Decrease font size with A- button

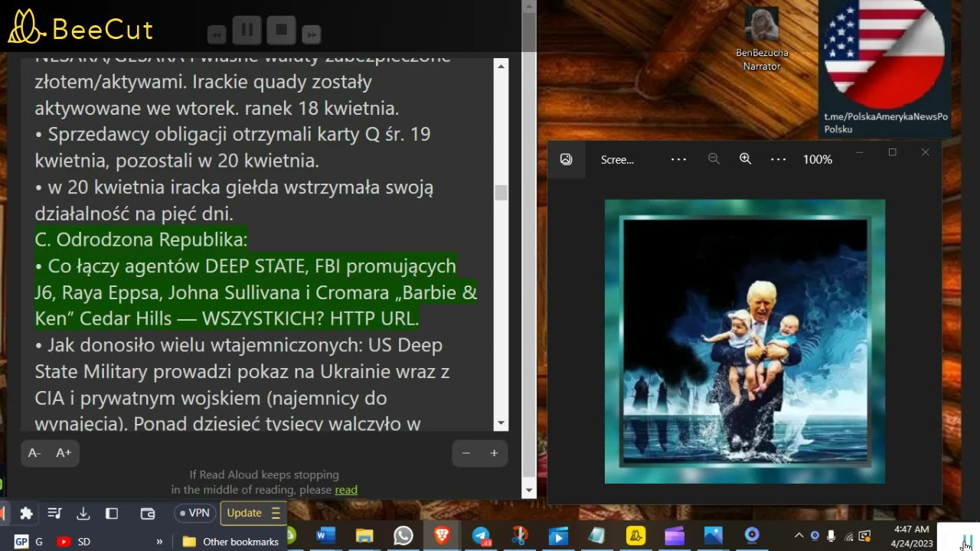click(x=34, y=453)
